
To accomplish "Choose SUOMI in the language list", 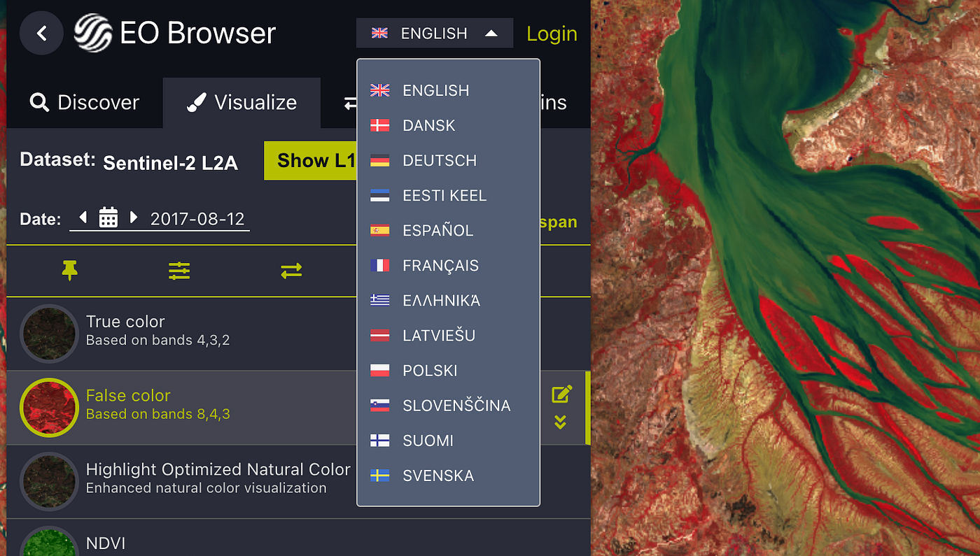I will (x=448, y=440).
